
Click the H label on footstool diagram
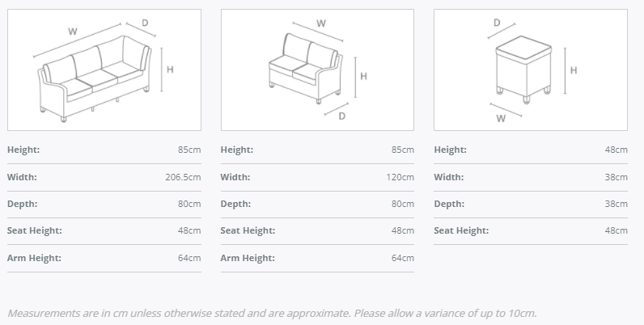pyautogui.click(x=574, y=70)
